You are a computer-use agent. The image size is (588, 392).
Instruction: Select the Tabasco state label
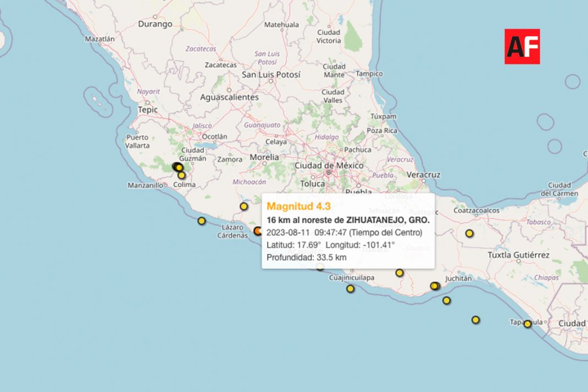click(538, 222)
